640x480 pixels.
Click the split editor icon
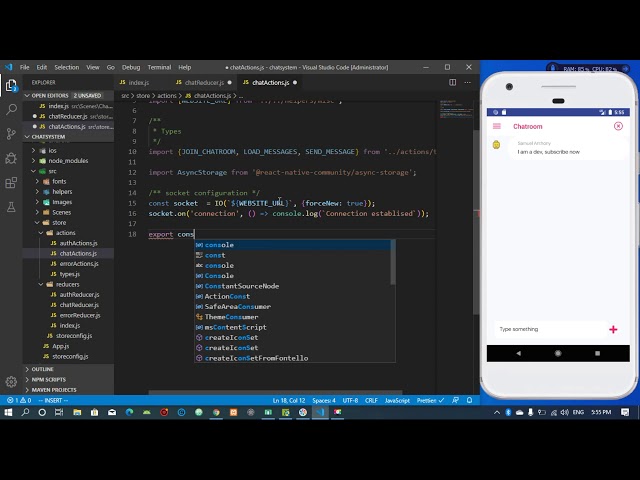(453, 82)
